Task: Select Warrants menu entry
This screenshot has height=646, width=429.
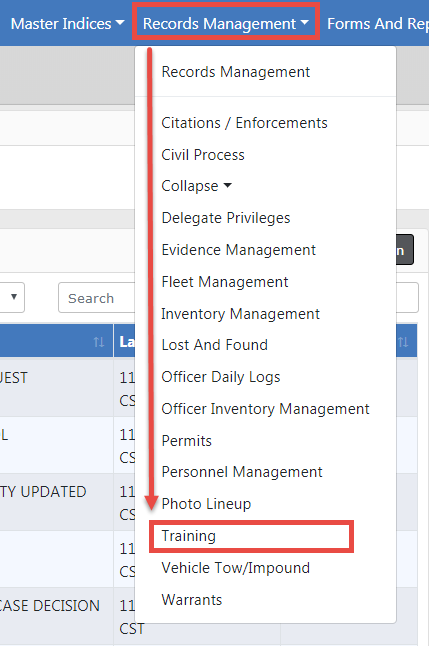Action: pos(192,600)
